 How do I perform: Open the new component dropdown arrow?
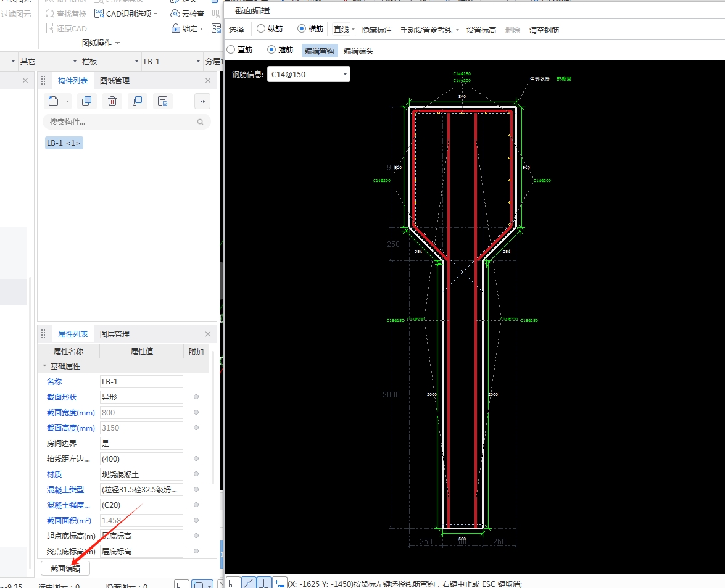pyautogui.click(x=67, y=101)
